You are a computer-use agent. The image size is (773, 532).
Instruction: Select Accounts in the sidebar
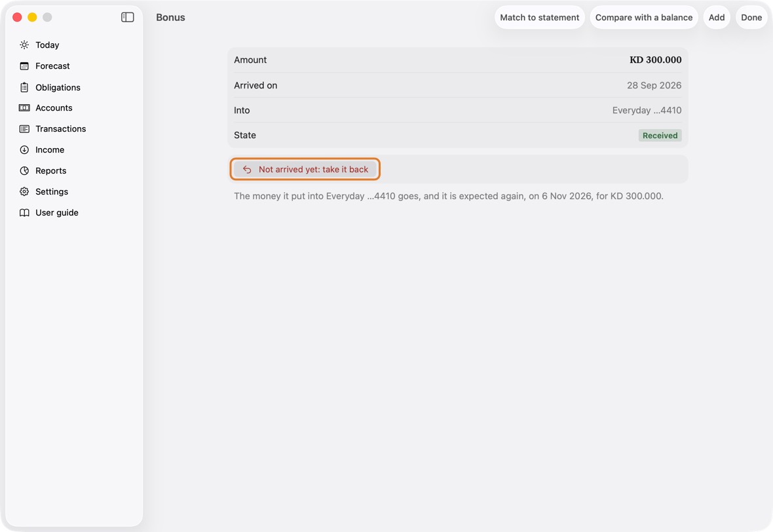pos(74,108)
